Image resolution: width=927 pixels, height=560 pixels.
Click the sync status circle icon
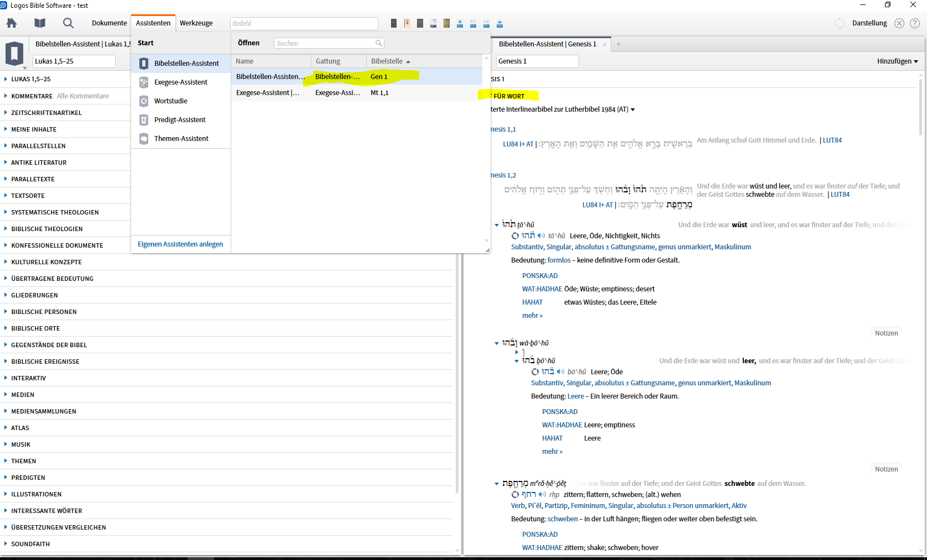(840, 23)
